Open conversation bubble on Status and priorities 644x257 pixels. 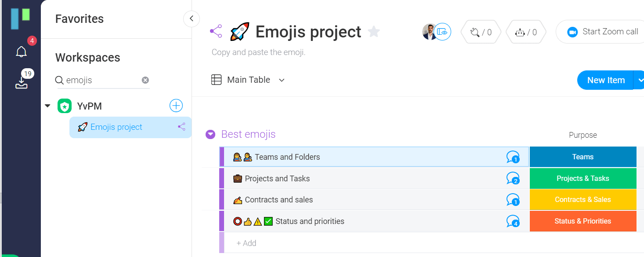(x=513, y=221)
